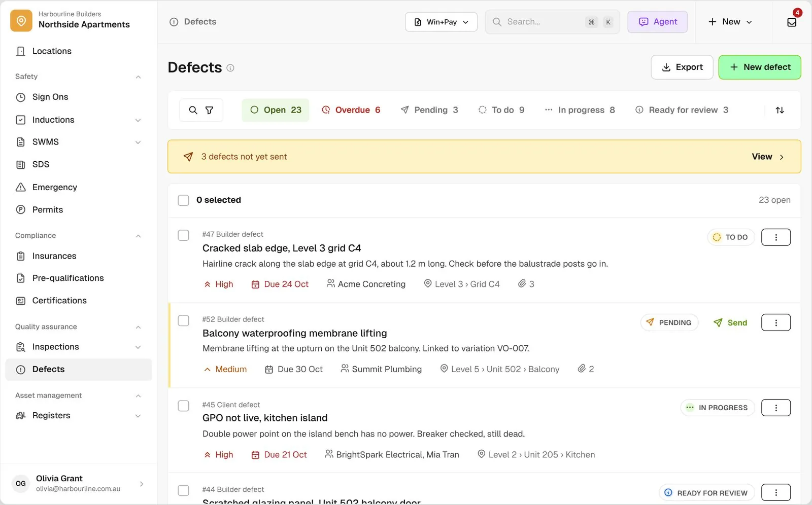Open three-dot menu for defect #47
Screen dimensions: 812x505
click(x=776, y=237)
